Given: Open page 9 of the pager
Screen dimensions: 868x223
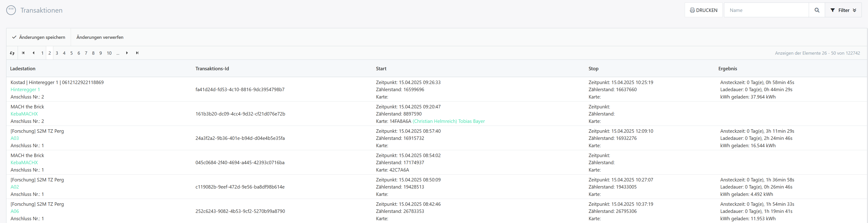Looking at the screenshot, I should (100, 53).
